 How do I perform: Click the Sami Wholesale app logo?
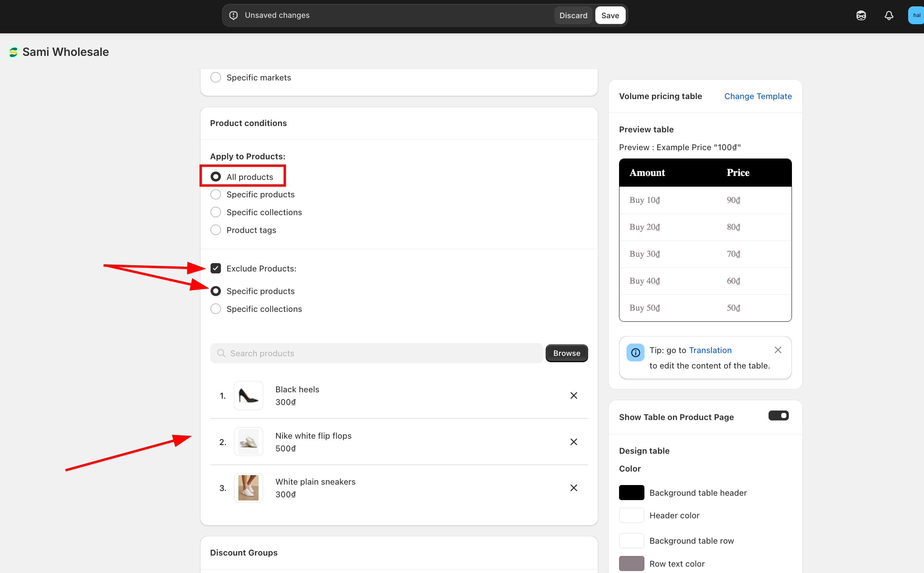[13, 52]
